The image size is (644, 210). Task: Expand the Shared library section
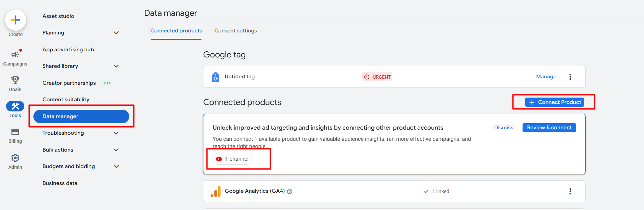tap(116, 66)
